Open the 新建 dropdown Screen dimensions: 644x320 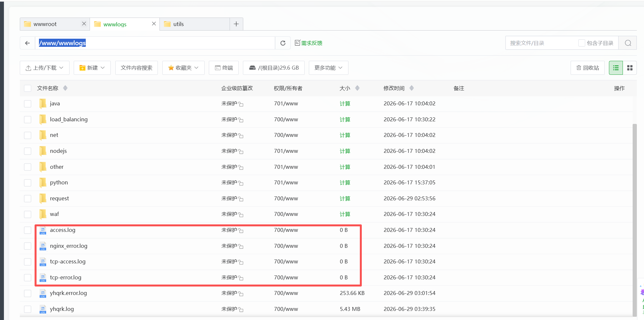point(92,68)
